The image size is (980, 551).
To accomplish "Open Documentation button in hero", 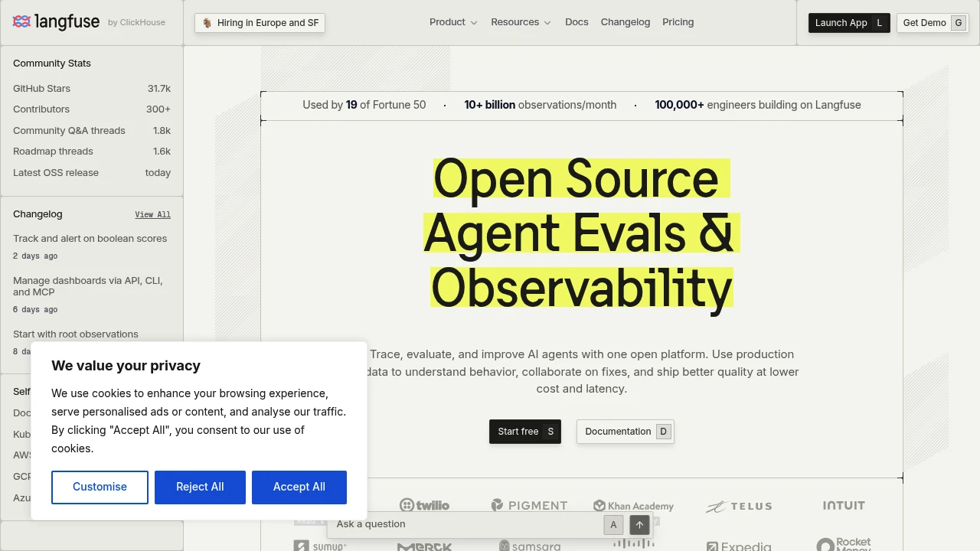I will pyautogui.click(x=626, y=432).
